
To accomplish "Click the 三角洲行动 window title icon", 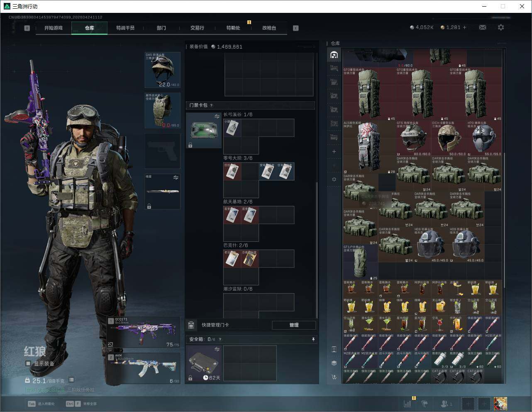I will (x=7, y=6).
